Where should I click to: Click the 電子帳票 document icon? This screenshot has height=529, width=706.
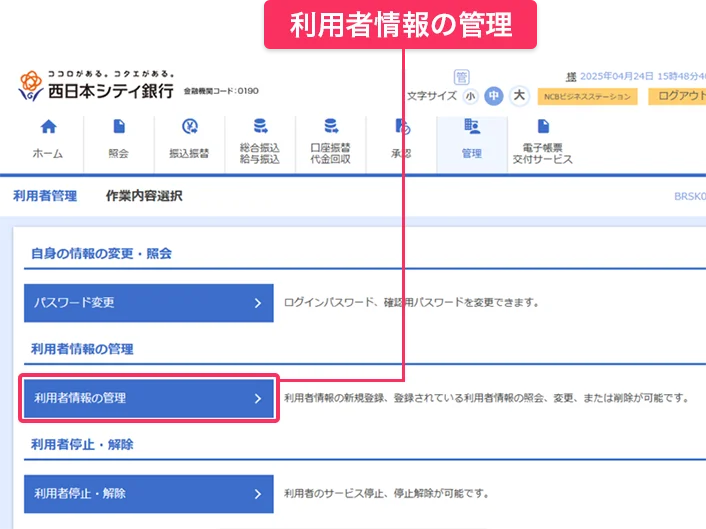click(543, 126)
